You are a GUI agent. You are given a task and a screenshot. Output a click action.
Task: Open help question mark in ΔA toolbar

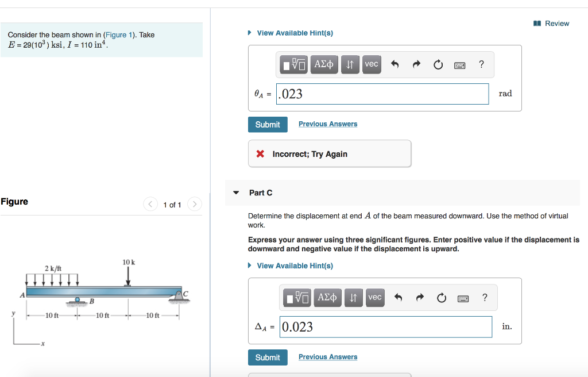485,298
